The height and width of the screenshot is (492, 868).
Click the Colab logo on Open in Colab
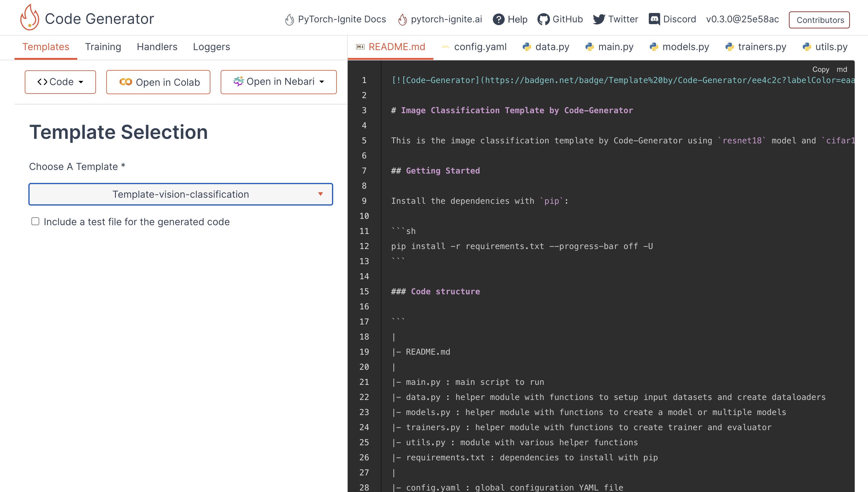coord(125,82)
